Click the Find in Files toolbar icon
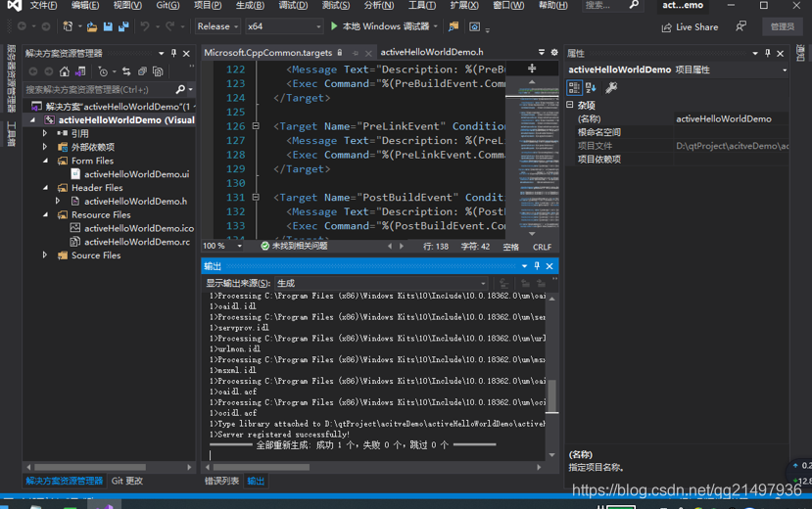 [x=454, y=26]
